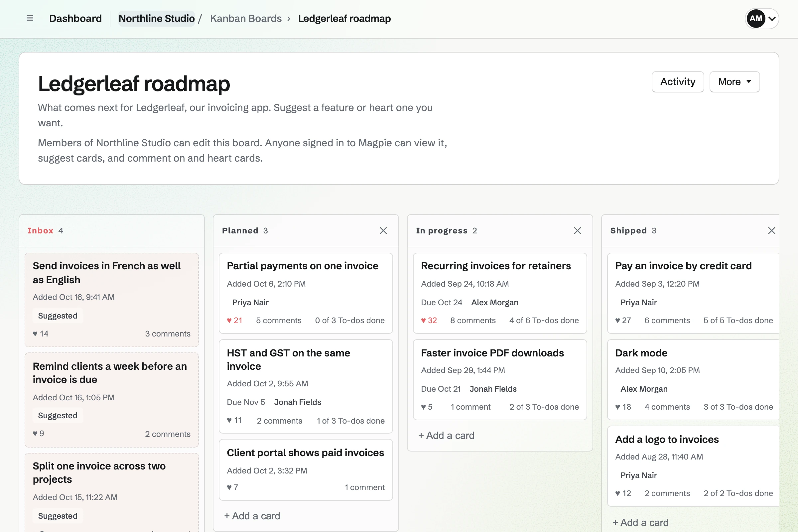Select Ledgerleaf roadmap breadcrumb

(344, 18)
